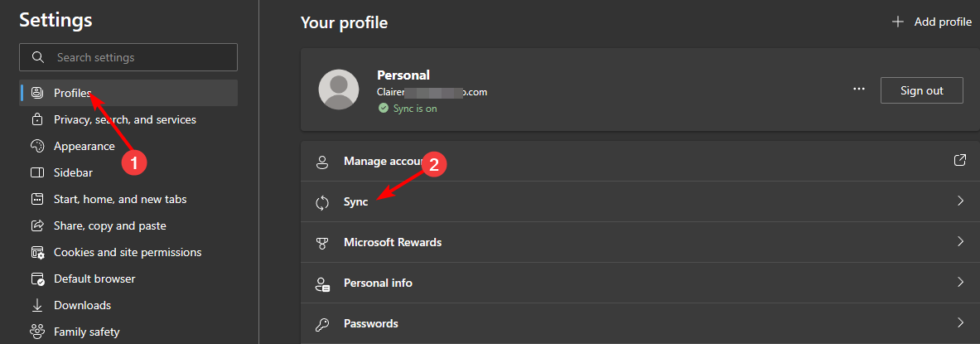980x344 pixels.
Task: Click the Sidebar panel icon
Action: click(37, 172)
